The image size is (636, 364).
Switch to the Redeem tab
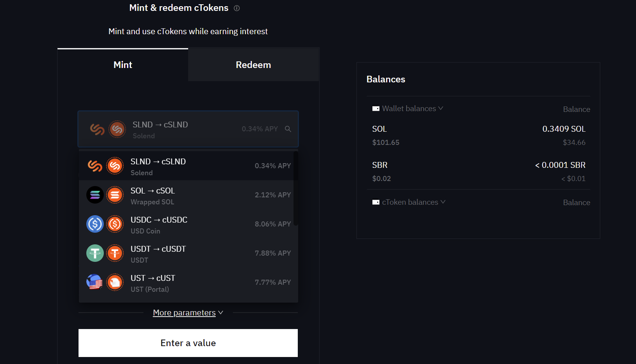(253, 65)
